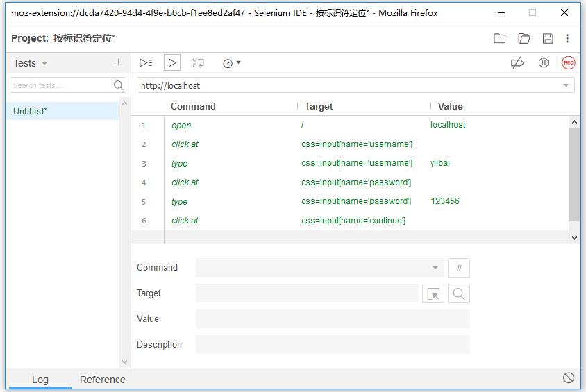Find target in page magnifier icon
The width and height of the screenshot is (586, 392).
tap(458, 293)
